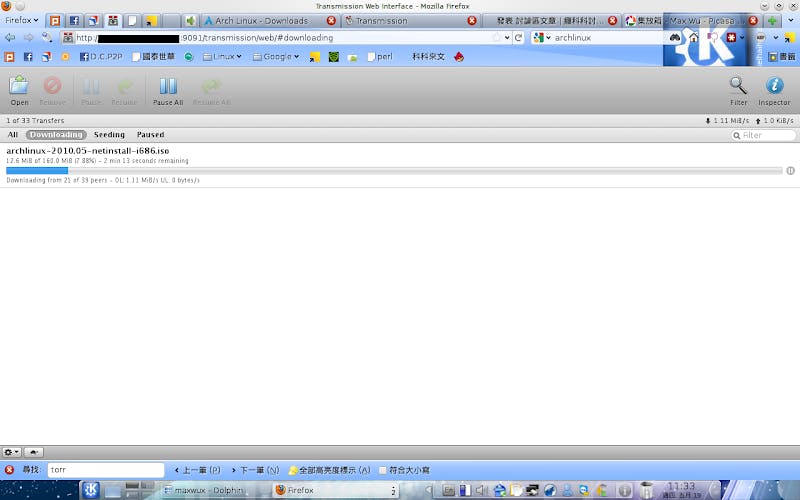The width and height of the screenshot is (800, 500).
Task: Pause the archlinux torrent with its round button
Action: point(790,171)
